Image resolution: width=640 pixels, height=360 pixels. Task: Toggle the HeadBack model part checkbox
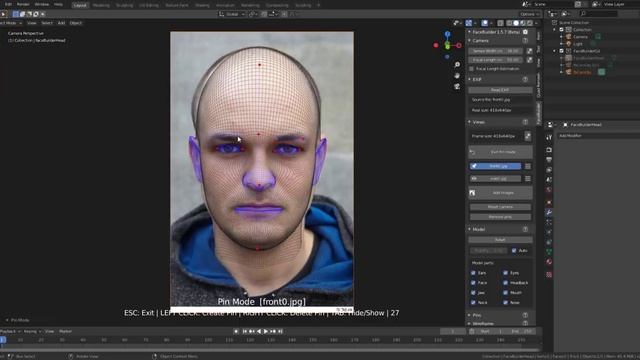click(x=505, y=282)
